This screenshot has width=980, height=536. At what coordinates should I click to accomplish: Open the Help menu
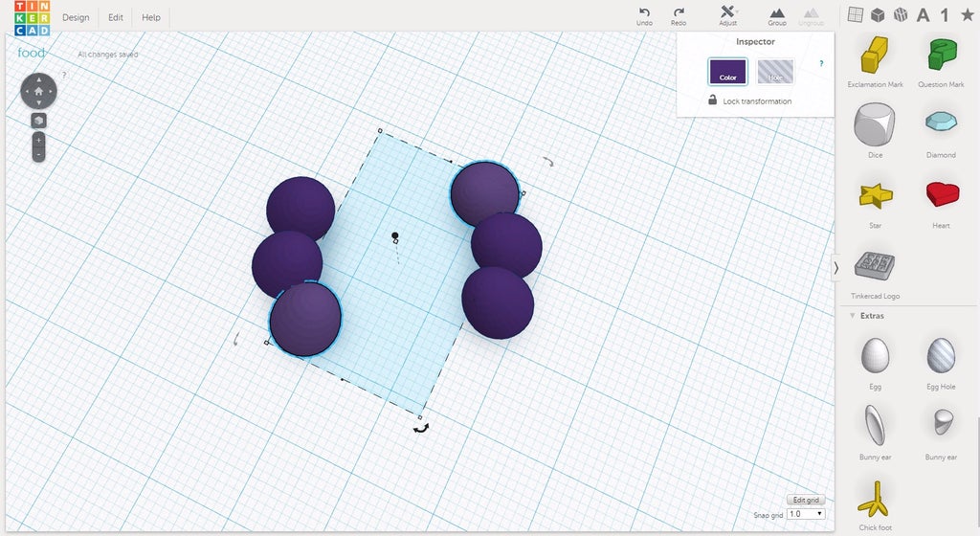coord(150,17)
